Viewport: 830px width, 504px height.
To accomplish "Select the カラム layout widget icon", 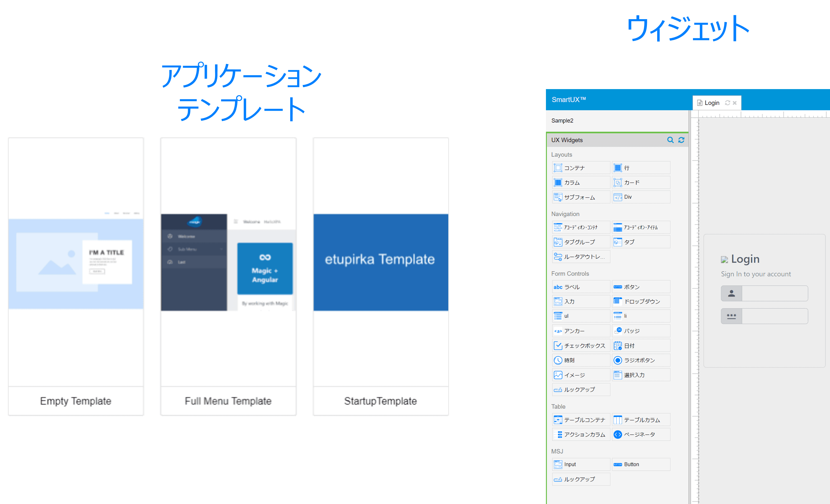I will (x=557, y=183).
